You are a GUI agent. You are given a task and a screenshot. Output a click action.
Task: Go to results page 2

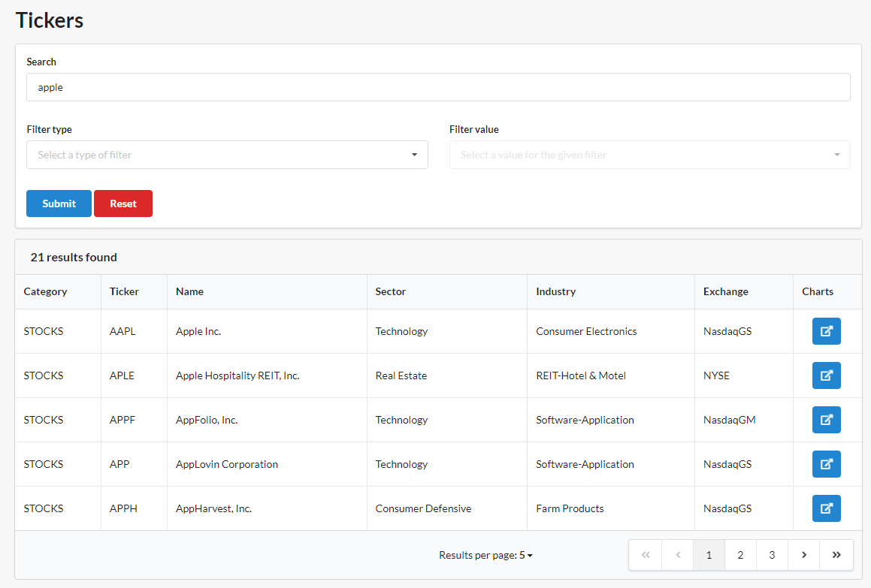(740, 555)
